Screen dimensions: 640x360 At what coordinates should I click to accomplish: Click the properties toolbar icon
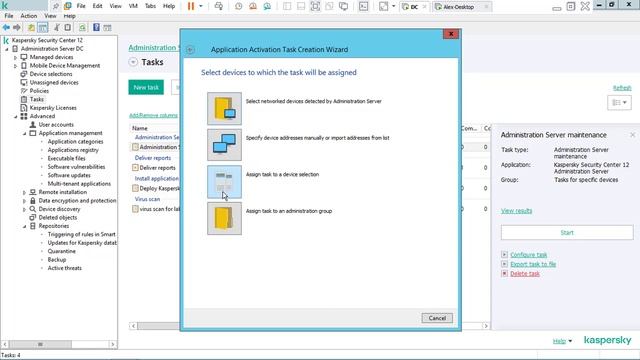(x=68, y=27)
